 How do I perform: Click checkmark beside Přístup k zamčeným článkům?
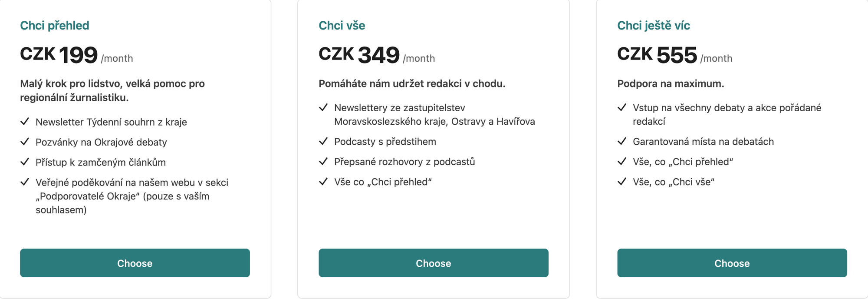[25, 162]
